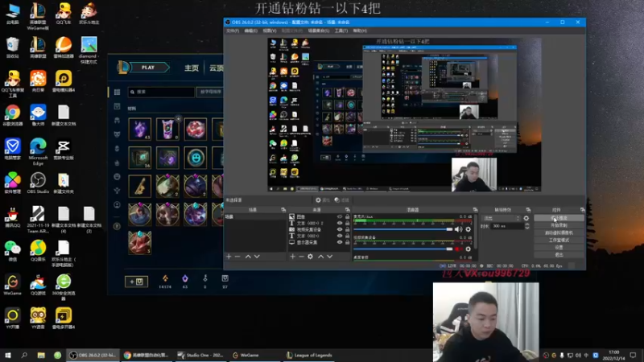
Task: Mute the first mixer channel speaker
Action: (458, 229)
